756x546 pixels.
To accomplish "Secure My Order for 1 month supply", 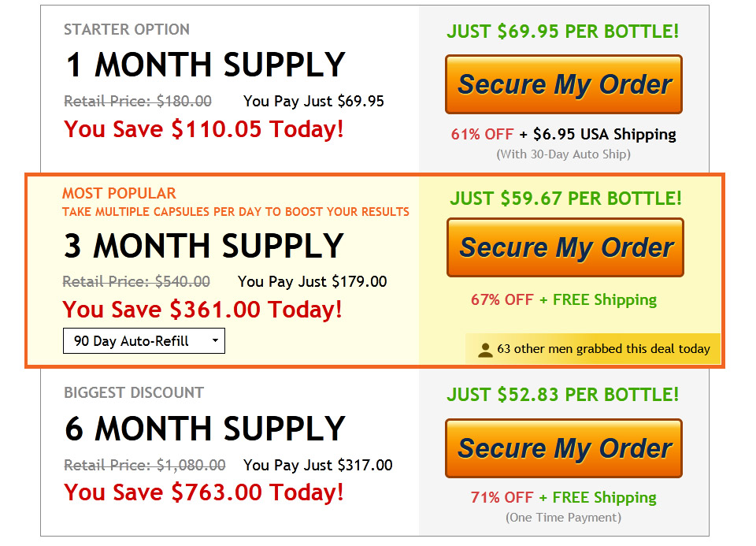I will pos(564,84).
